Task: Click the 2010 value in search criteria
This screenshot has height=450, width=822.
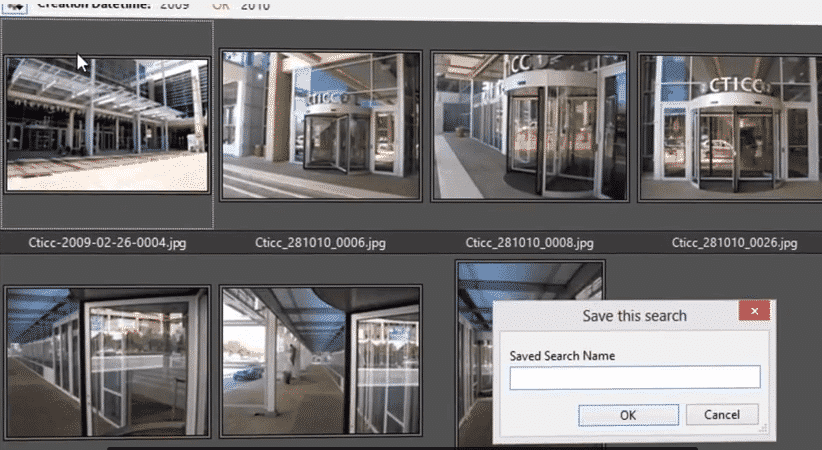Action: [256, 6]
